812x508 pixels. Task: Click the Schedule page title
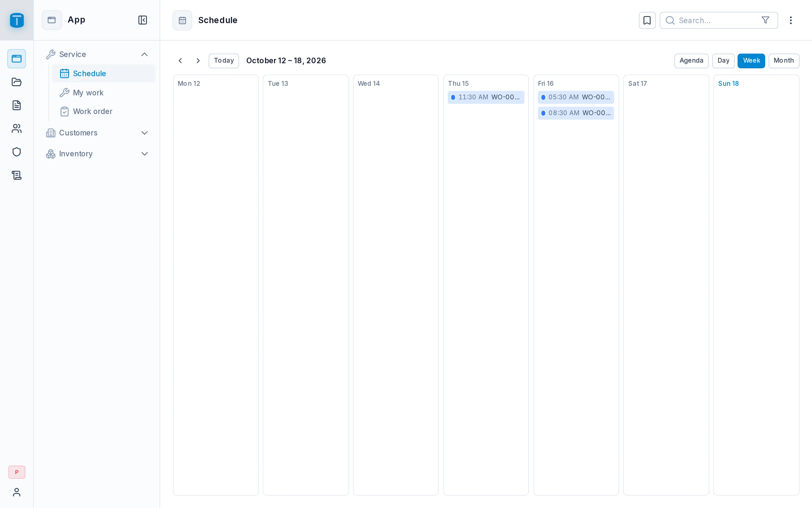(218, 20)
